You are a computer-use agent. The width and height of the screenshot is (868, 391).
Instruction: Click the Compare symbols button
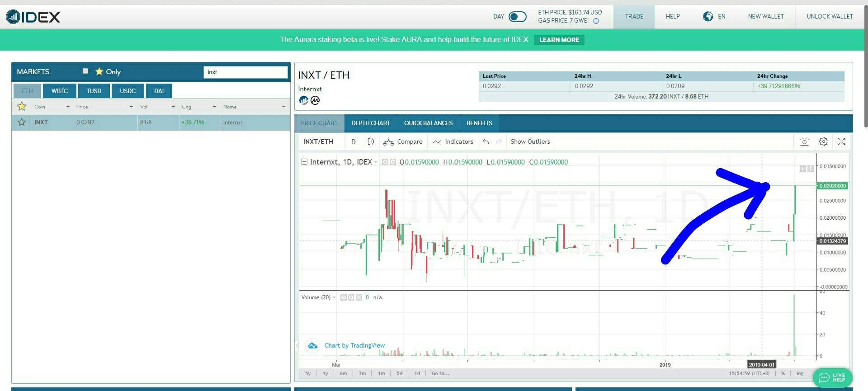403,142
